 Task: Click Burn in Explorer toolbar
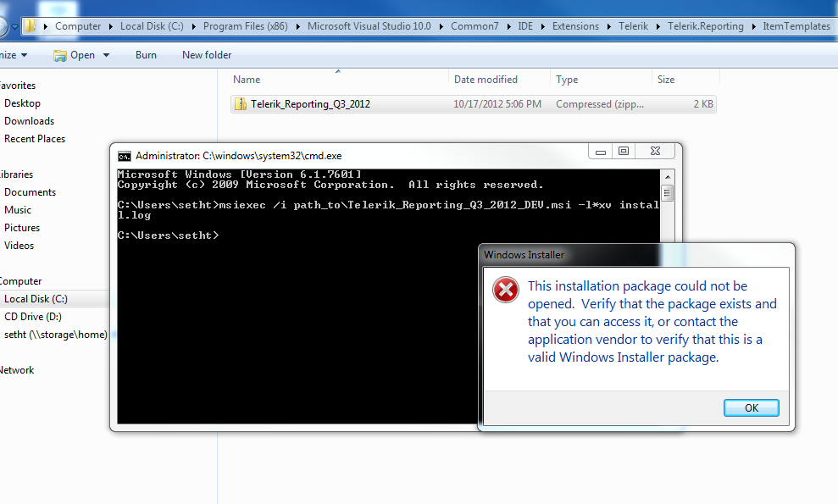[146, 55]
